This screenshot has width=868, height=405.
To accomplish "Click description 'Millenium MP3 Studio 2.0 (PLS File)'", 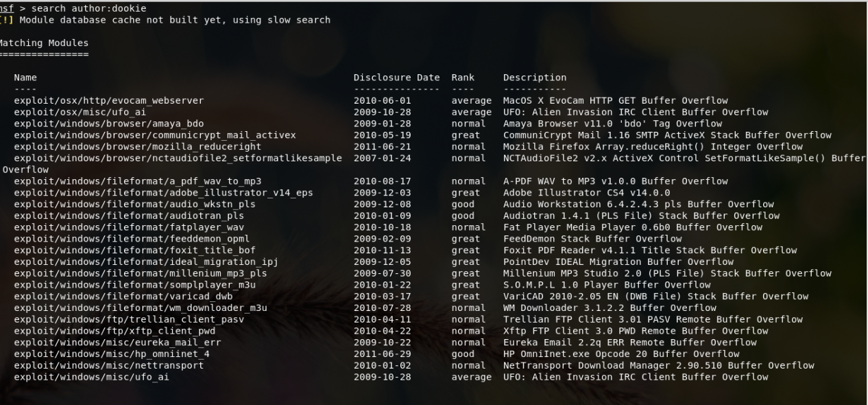I will pos(607,273).
